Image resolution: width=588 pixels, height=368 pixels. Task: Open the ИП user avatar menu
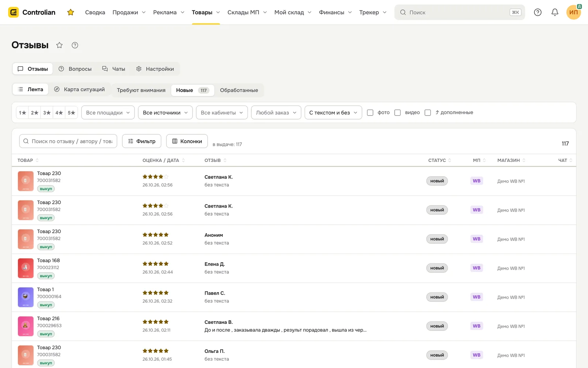[573, 12]
